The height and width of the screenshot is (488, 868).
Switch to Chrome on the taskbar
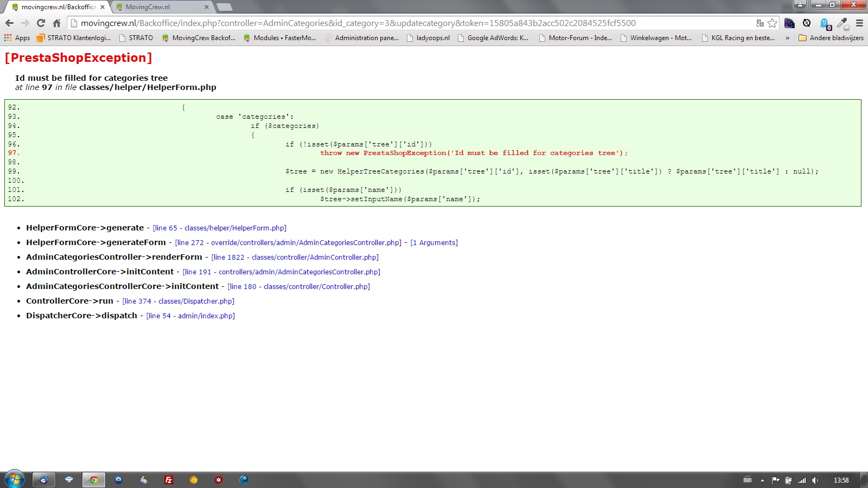pos(94,480)
